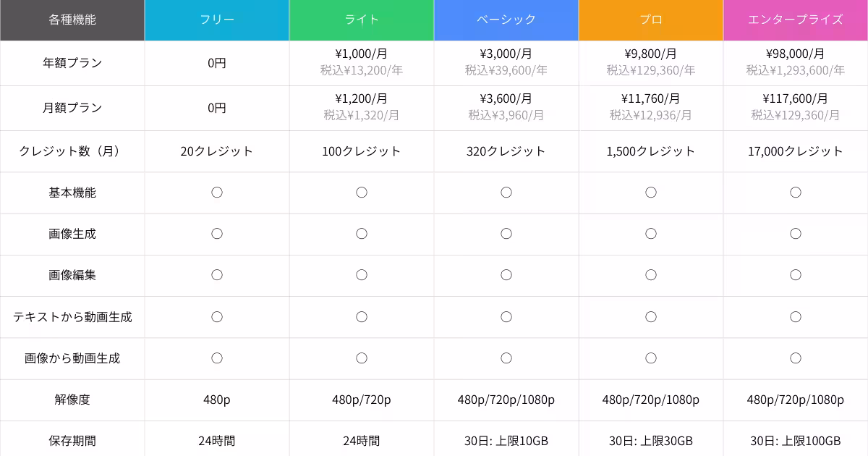Viewport: 868px width, 456px height.
Task: Click the ¥3,600/月 monthly price for ベーシック
Action: pyautogui.click(x=506, y=98)
